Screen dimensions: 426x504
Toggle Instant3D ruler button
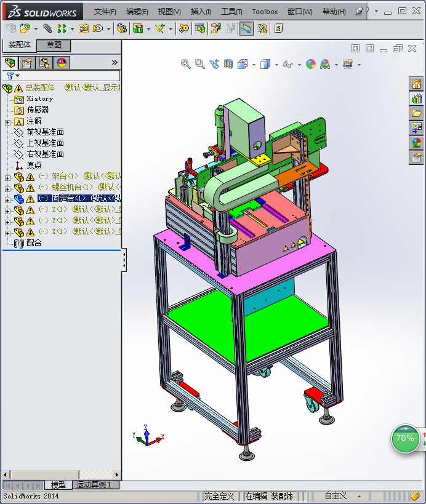coord(247,28)
